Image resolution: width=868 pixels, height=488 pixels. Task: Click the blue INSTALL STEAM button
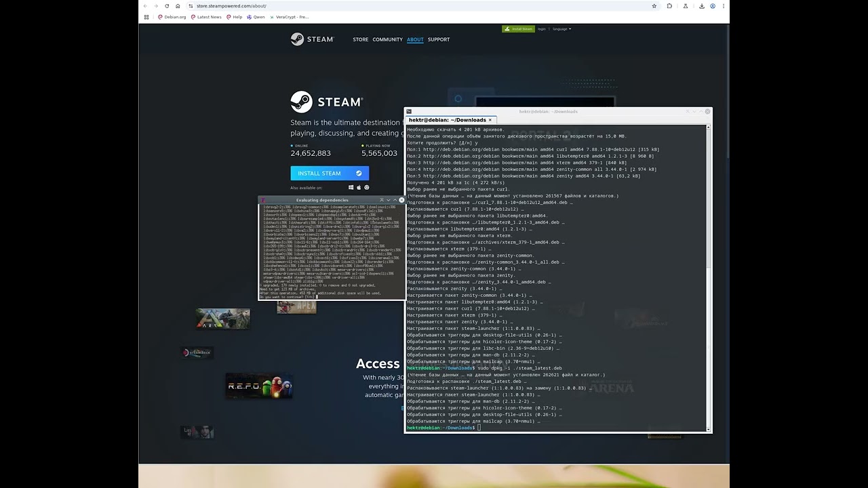coord(330,173)
